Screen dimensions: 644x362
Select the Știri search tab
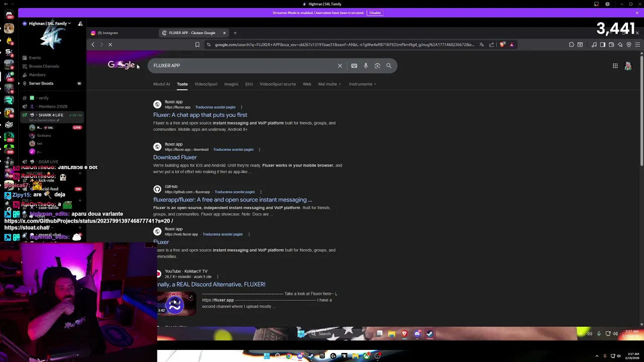coord(249,84)
